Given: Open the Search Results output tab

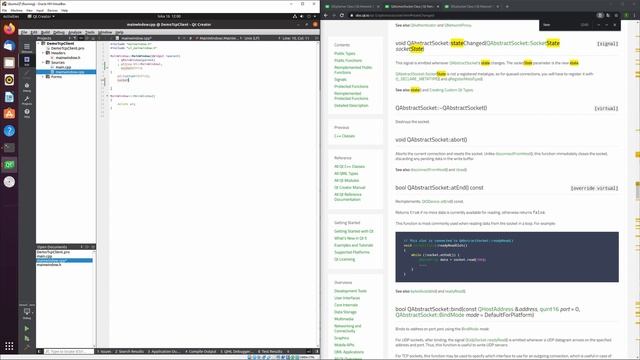Looking at the screenshot, I should (x=130, y=351).
